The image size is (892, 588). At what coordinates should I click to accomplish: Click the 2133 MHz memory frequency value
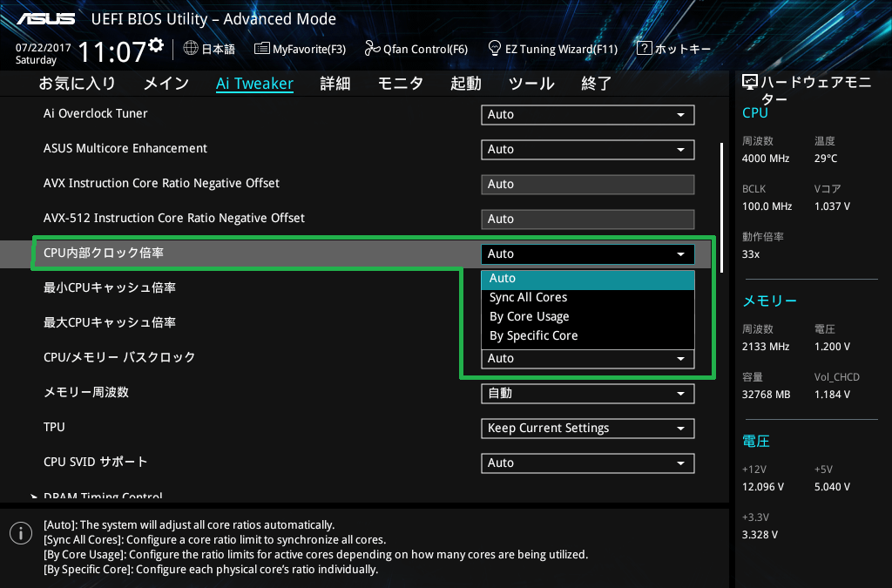(x=766, y=347)
